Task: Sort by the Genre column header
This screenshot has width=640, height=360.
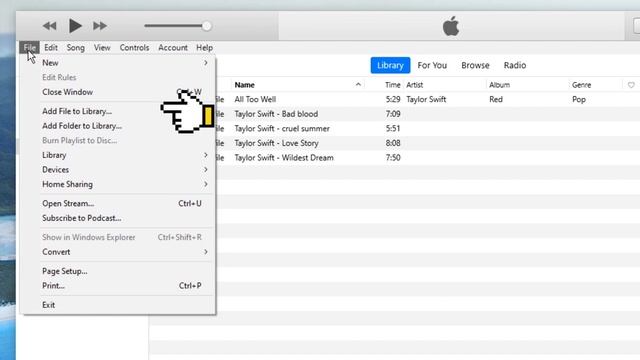Action: coord(581,85)
